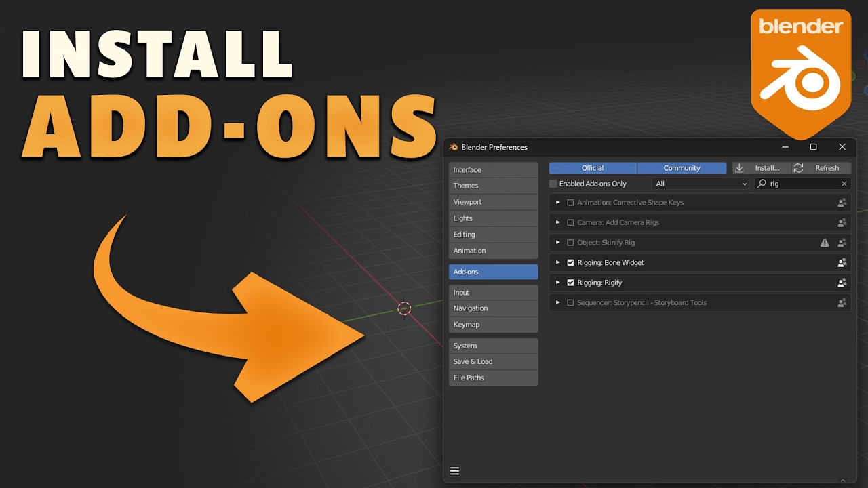The height and width of the screenshot is (488, 868).
Task: Expand the Corrective Shape Keys add-on details
Action: (x=558, y=203)
